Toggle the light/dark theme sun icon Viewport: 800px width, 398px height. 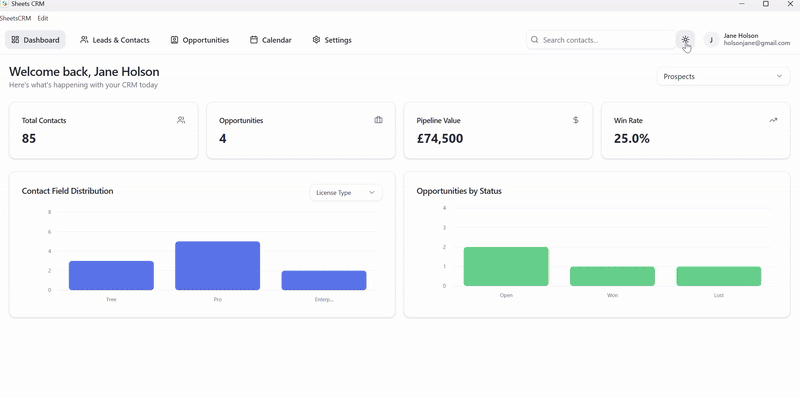point(685,40)
